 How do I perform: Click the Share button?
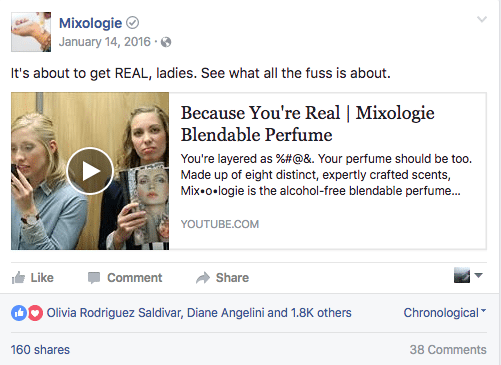(222, 278)
